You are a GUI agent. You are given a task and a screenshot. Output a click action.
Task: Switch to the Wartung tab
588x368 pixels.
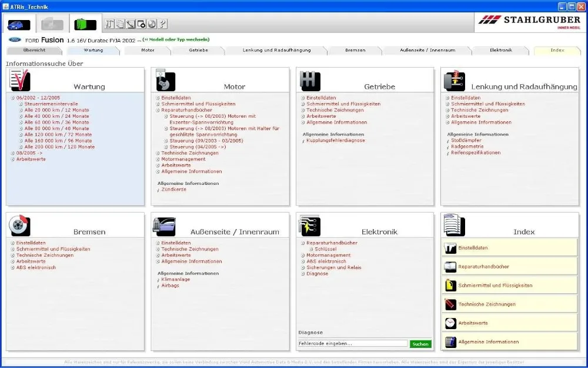(93, 50)
